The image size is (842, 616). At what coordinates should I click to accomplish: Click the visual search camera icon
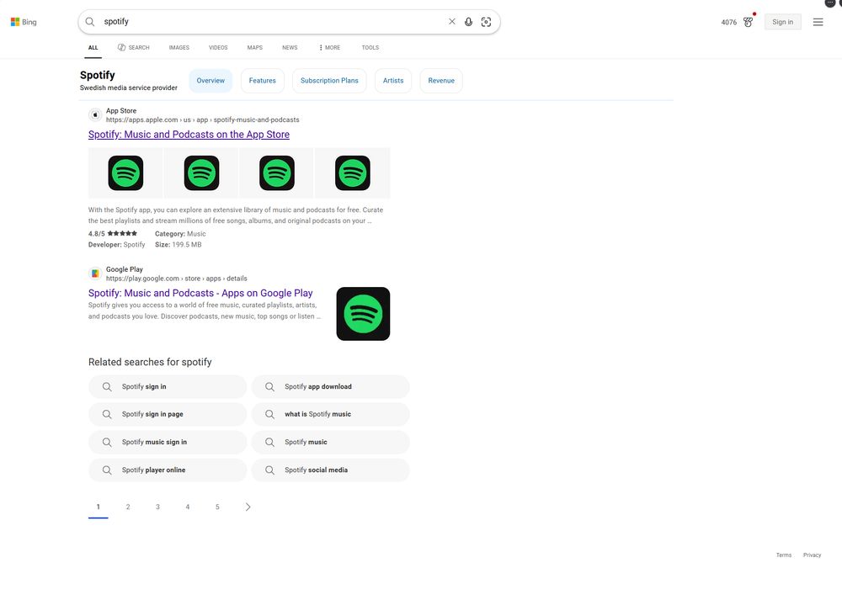[487, 21]
